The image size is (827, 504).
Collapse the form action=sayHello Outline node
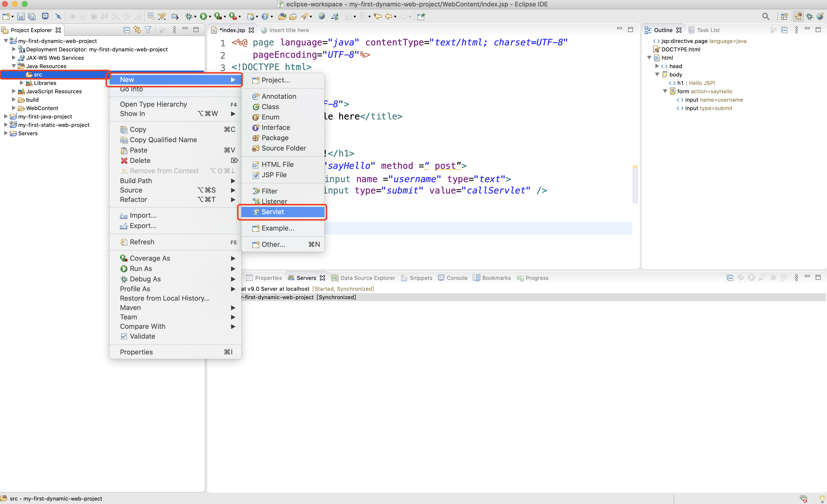[x=665, y=91]
